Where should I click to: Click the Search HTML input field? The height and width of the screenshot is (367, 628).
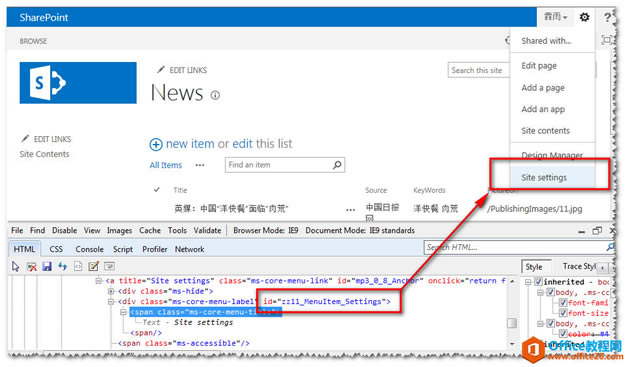(x=515, y=247)
